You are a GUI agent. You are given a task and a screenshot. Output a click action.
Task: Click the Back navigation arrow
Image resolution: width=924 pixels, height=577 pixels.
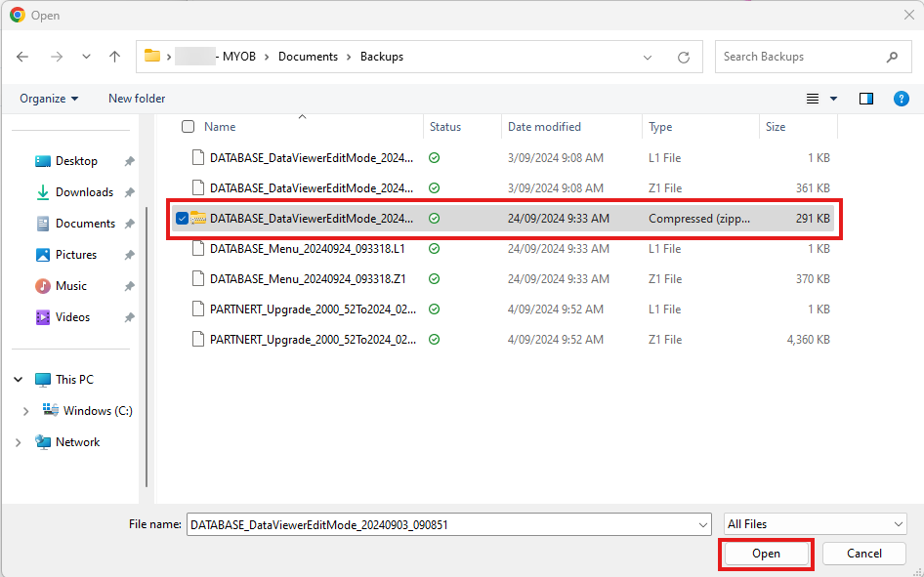pos(23,57)
